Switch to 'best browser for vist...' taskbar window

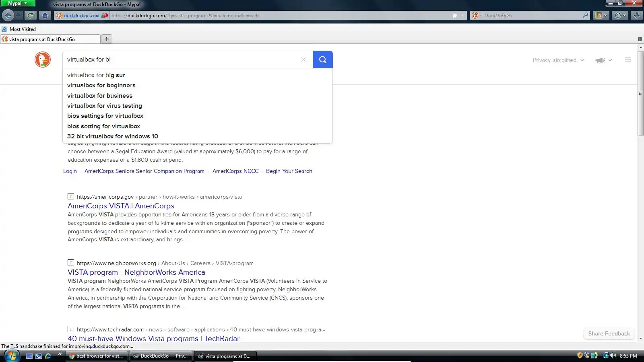pos(97,356)
